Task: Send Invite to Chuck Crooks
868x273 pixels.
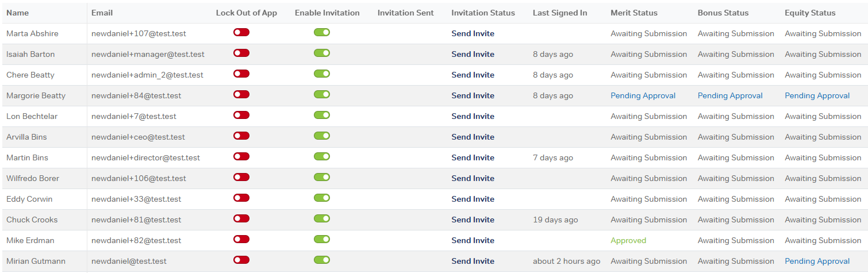Action: (473, 220)
